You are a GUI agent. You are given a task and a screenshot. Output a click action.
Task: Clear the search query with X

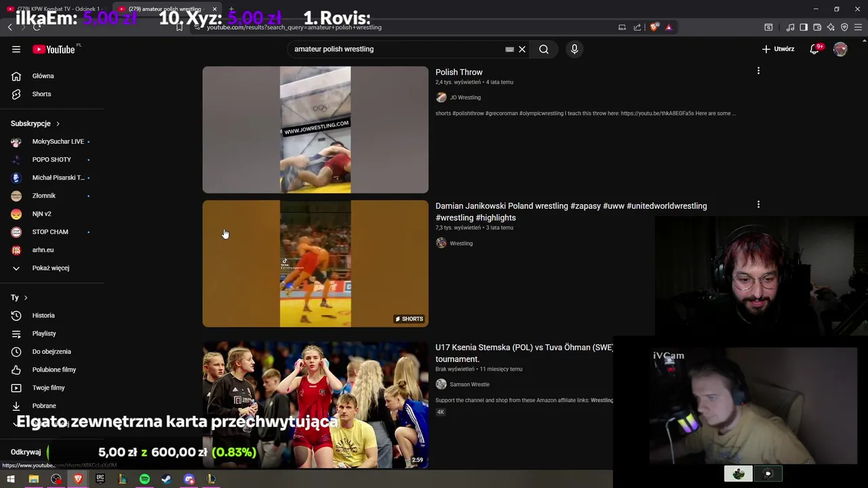tap(522, 49)
